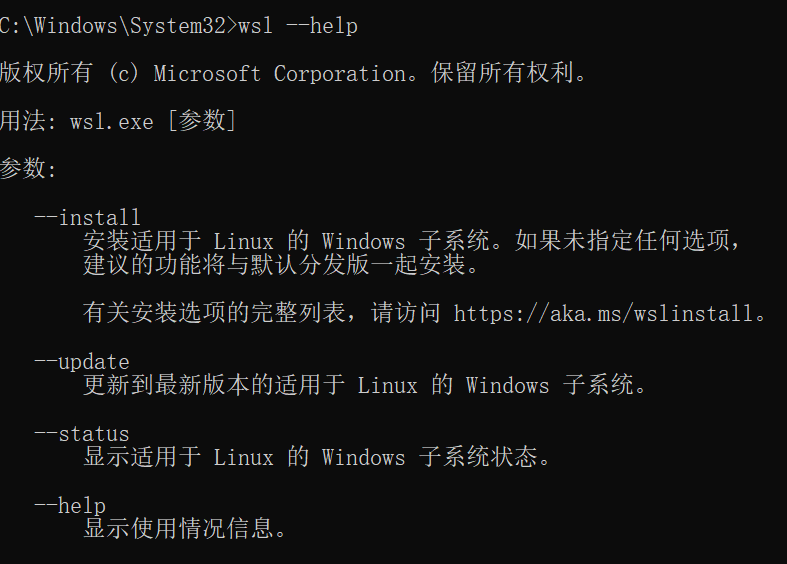Viewport: 787px width, 564px height.
Task: Click the typed 'wsl --help' command text
Action: [298, 26]
